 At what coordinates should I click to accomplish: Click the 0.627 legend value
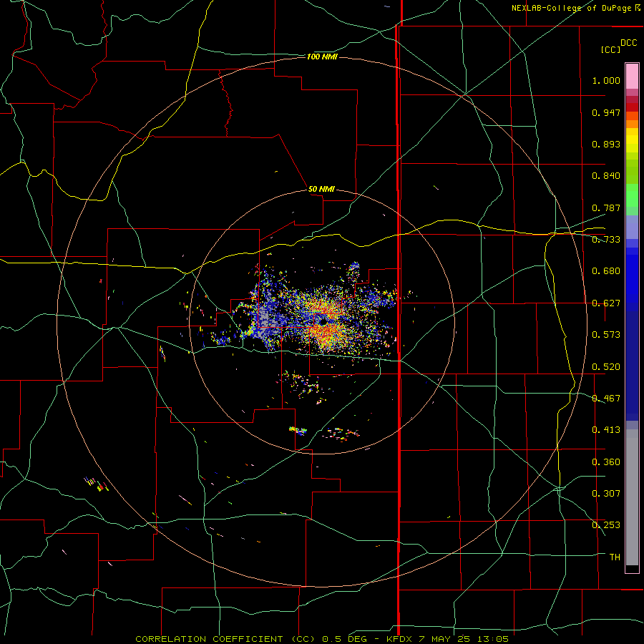606,303
